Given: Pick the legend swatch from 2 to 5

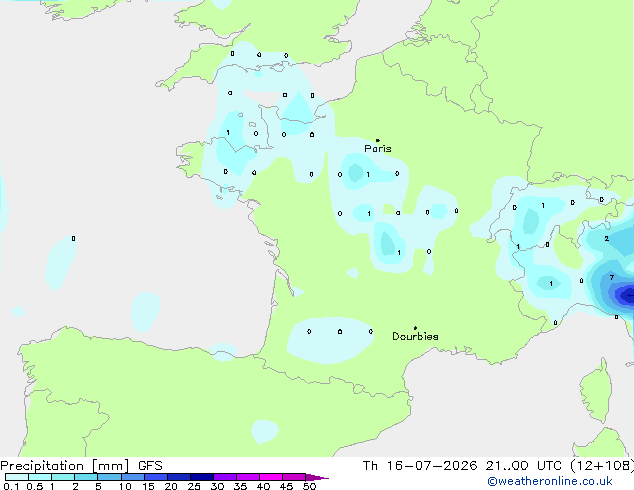Looking at the screenshot, I should pyautogui.click(x=86, y=477).
